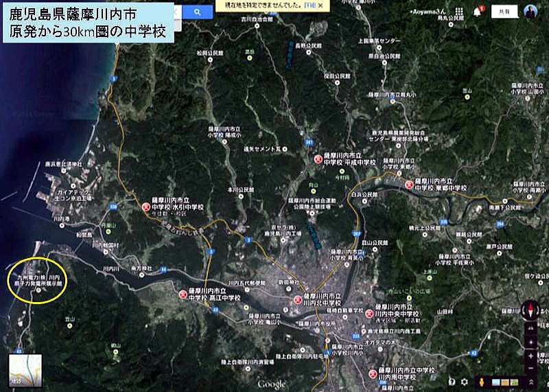Click the 詳細 details link in notification
Screen dimensions: 549x392
pos(309,5)
